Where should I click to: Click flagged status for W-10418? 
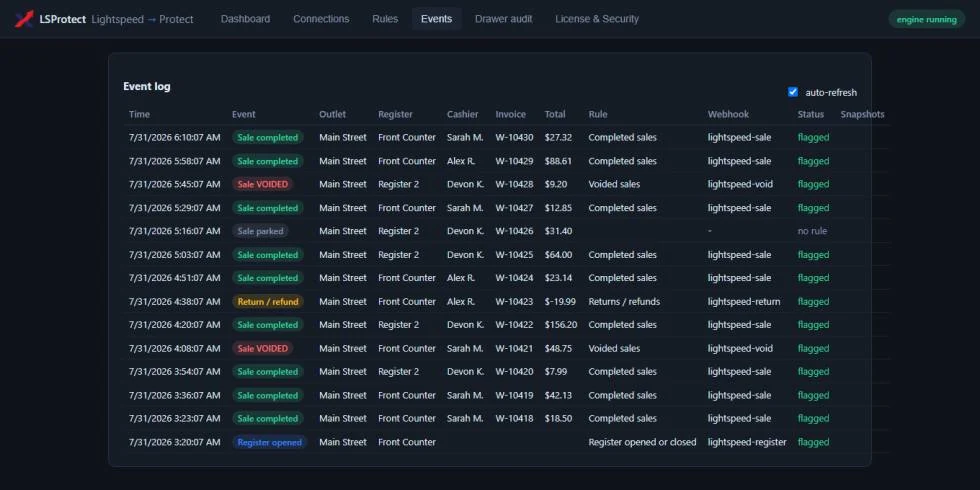click(813, 419)
